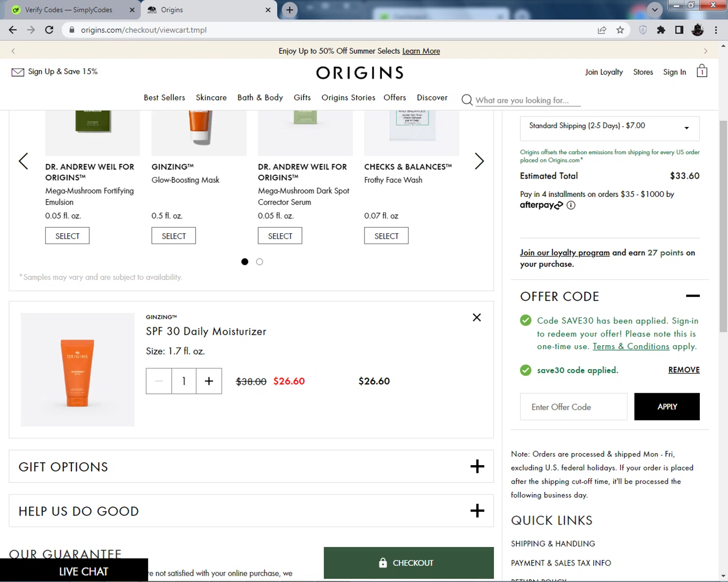
Task: Go back using browser back arrow
Action: point(13,30)
